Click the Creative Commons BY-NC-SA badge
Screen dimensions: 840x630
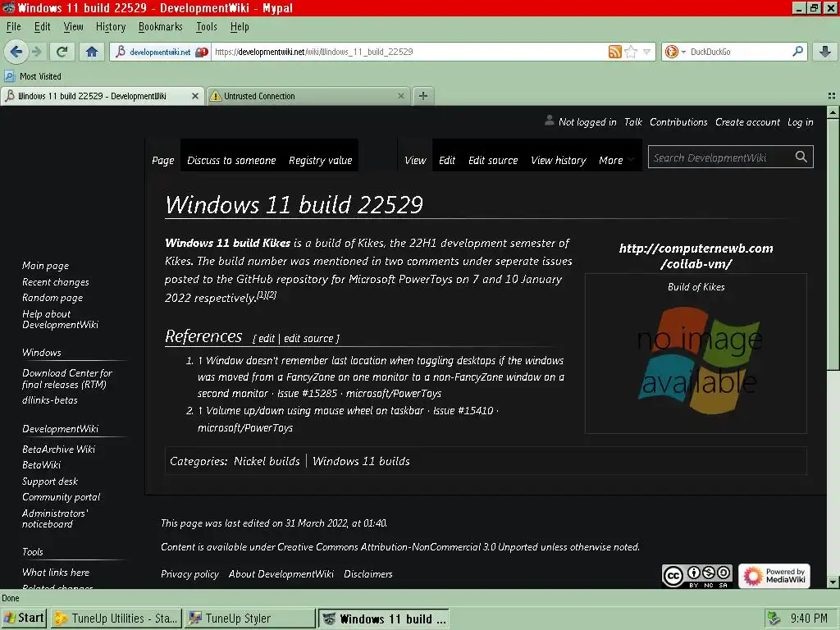coord(697,576)
